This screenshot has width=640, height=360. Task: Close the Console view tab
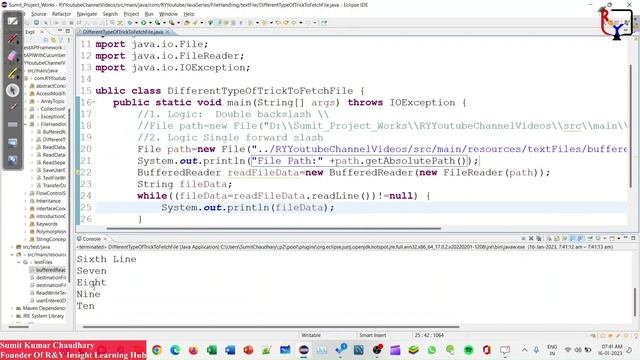pyautogui.click(x=105, y=239)
